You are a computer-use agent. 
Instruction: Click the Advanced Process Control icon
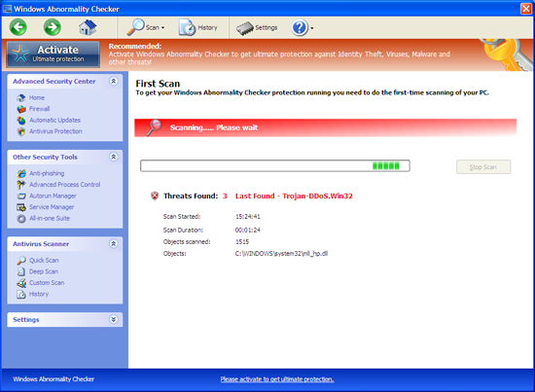21,185
